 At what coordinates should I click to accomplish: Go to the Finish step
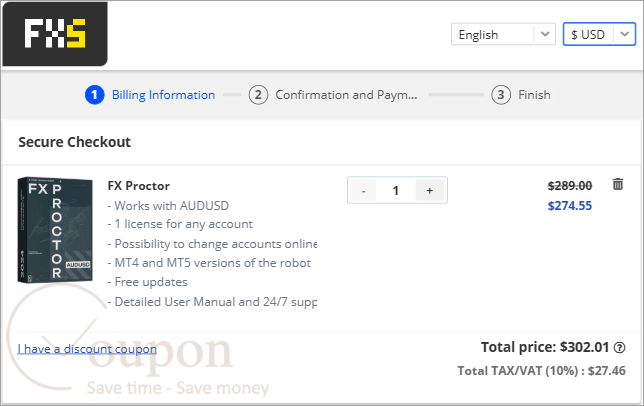point(521,95)
